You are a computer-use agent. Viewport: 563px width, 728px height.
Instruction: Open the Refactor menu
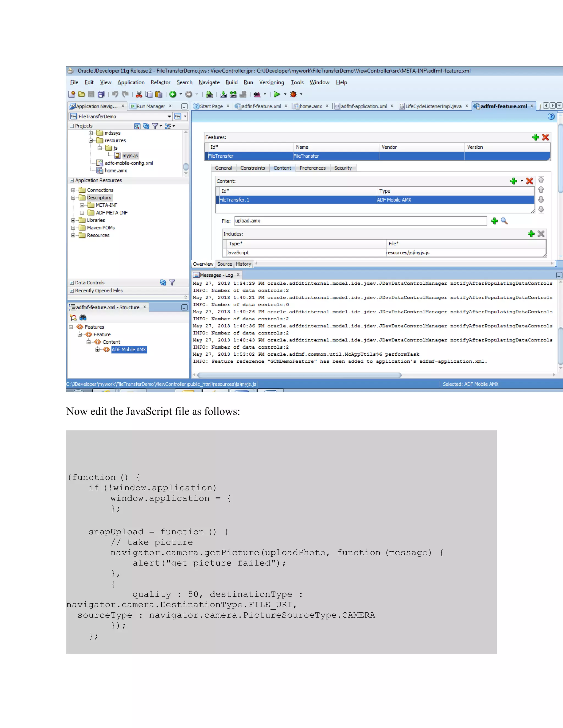point(161,82)
